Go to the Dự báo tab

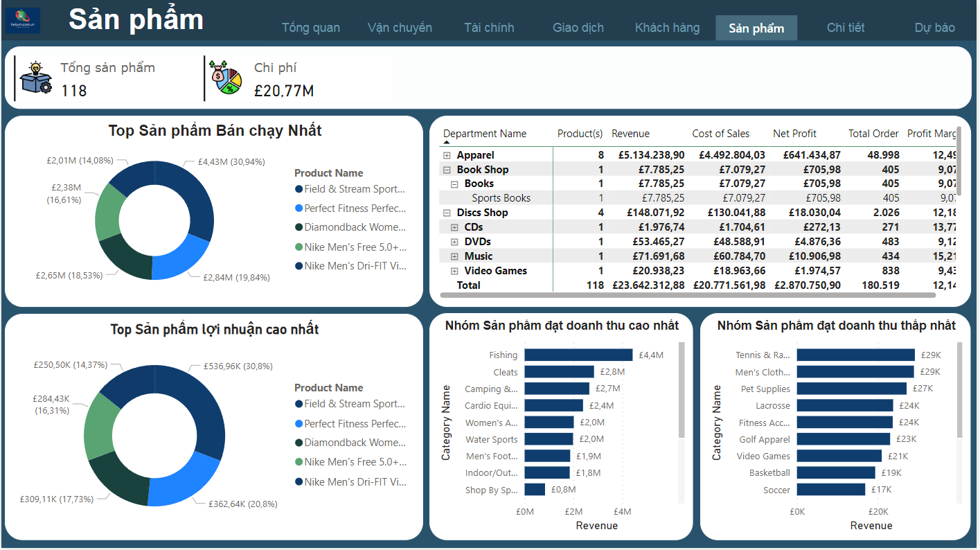click(934, 28)
